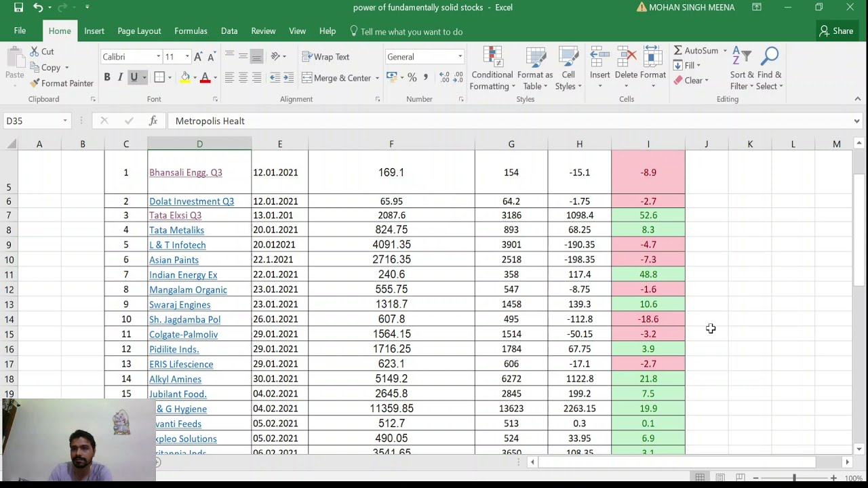Open the Find & Select menu
Image resolution: width=868 pixels, height=488 pixels.
[770, 68]
